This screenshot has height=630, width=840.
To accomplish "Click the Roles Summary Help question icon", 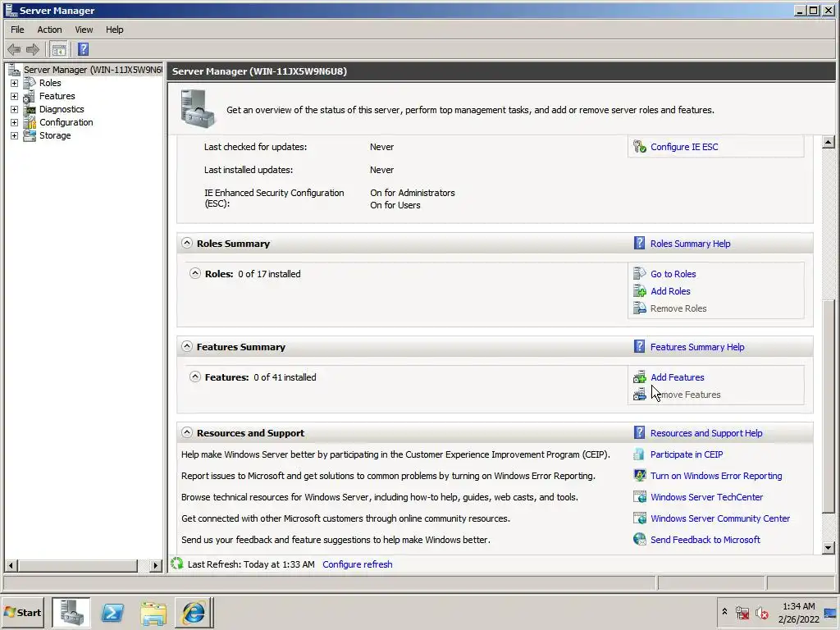I will [639, 243].
